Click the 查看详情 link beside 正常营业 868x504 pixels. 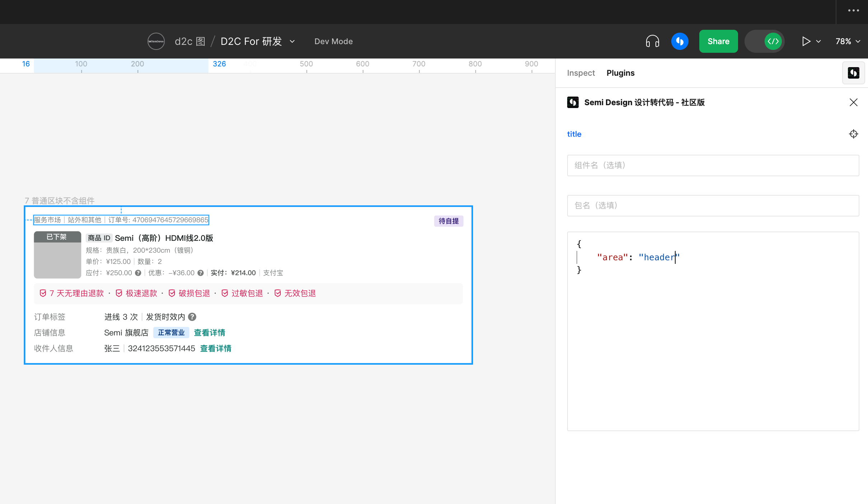[209, 333]
